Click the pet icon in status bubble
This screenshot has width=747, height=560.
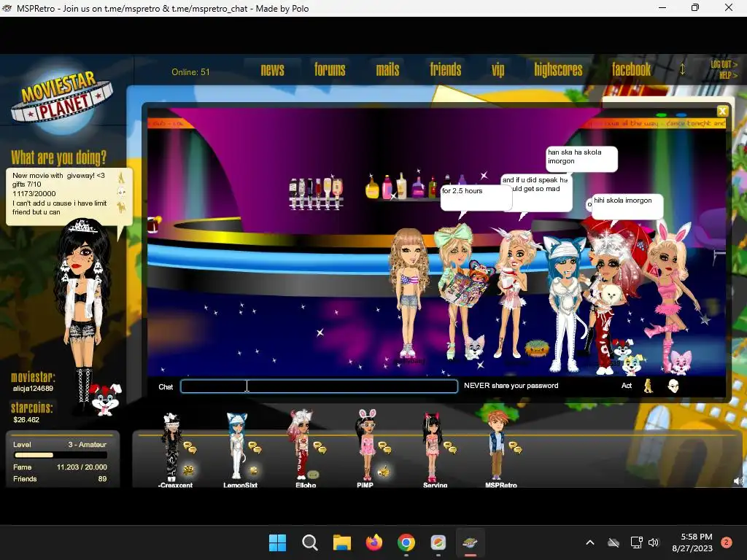pos(122,207)
